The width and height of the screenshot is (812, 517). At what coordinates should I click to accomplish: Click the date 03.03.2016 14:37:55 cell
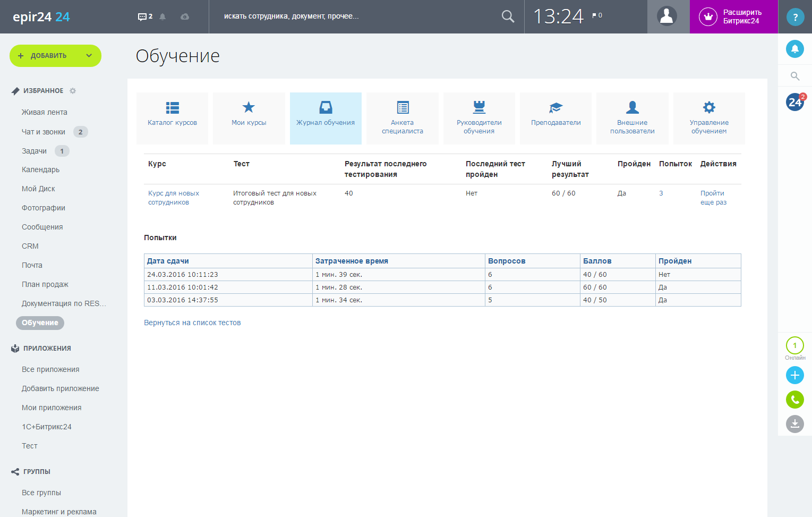click(228, 300)
